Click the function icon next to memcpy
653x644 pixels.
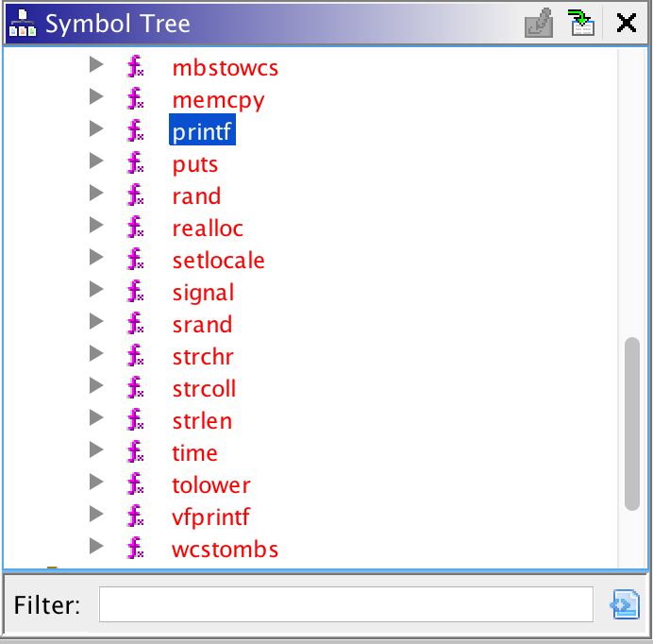(136, 100)
